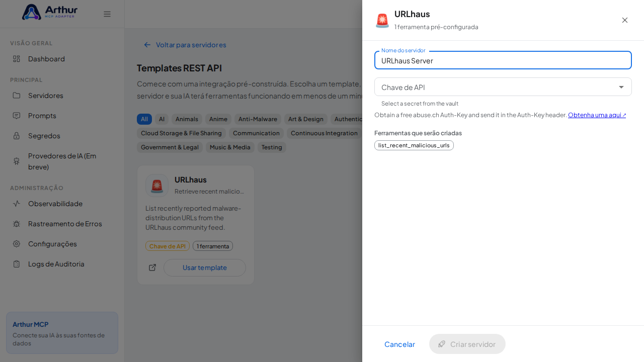Close the URLhaus drawer panel
644x362 pixels.
(x=625, y=20)
